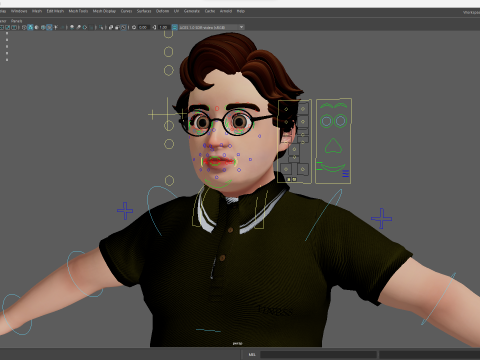
Task: Select the blue lines control in face panel
Action: click(x=346, y=173)
